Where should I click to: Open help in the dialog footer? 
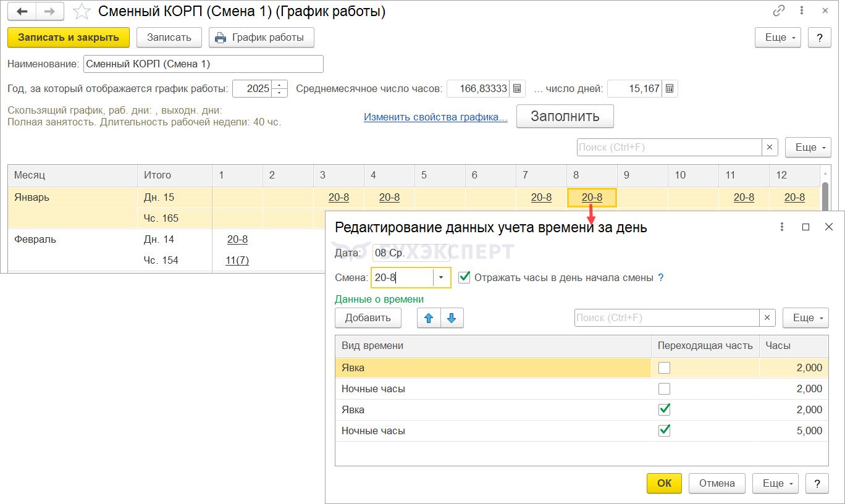tap(817, 484)
